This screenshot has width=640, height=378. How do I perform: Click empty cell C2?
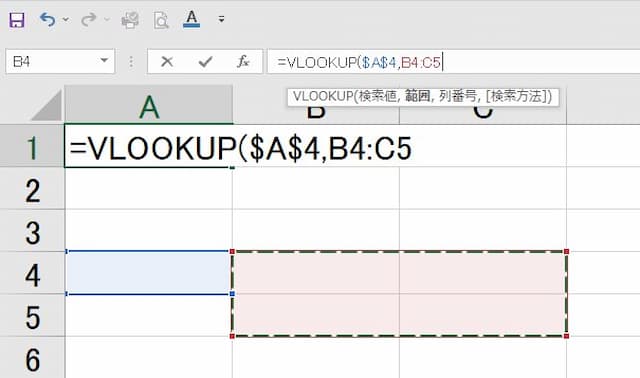click(483, 188)
